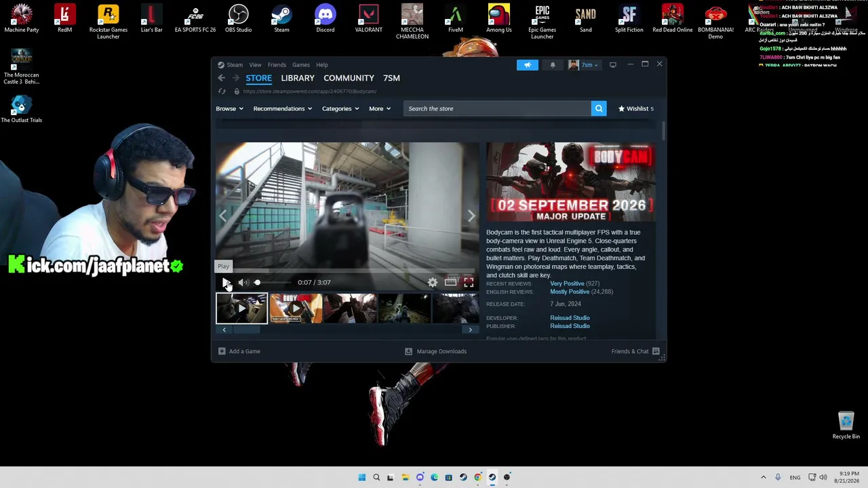
Task: Open publisher Reissad Studio link
Action: [570, 326]
